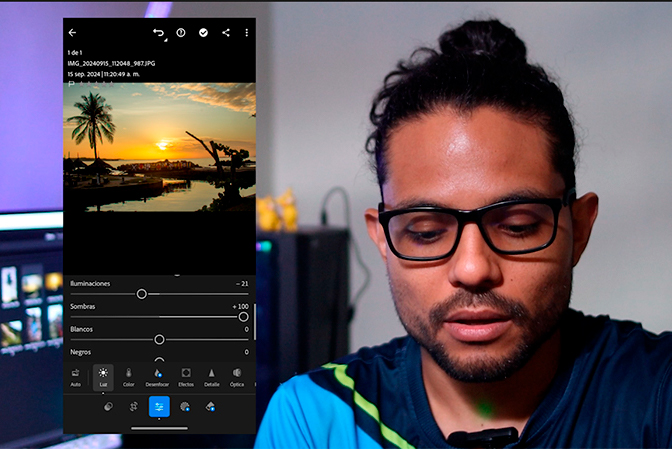Click the Blancos slider handle
This screenshot has height=449, width=672.
tap(159, 340)
